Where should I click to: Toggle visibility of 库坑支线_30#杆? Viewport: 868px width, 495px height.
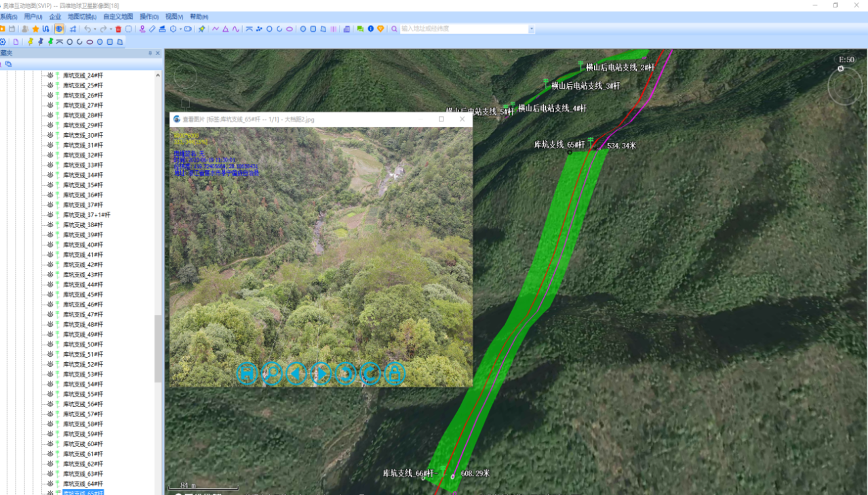51,136
